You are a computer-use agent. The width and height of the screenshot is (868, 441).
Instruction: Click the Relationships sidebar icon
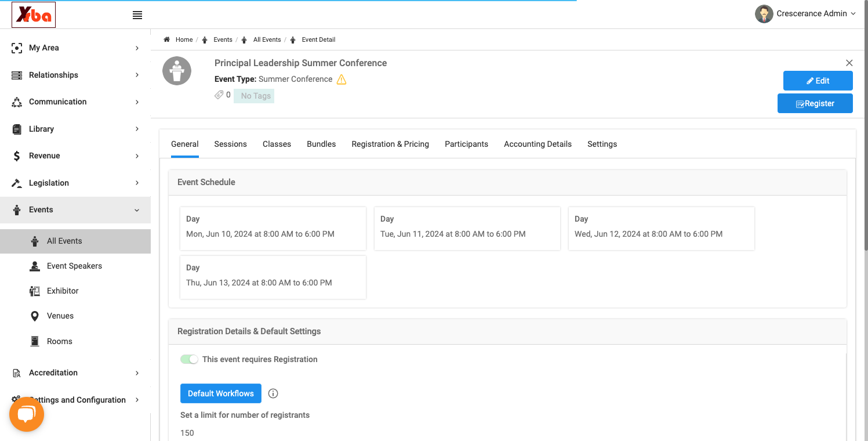click(x=17, y=75)
